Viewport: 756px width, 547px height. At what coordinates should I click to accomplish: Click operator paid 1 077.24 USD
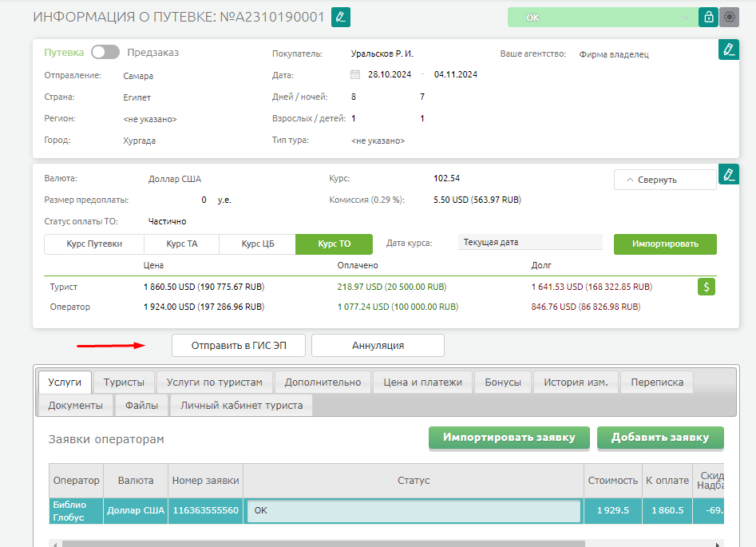pos(398,307)
